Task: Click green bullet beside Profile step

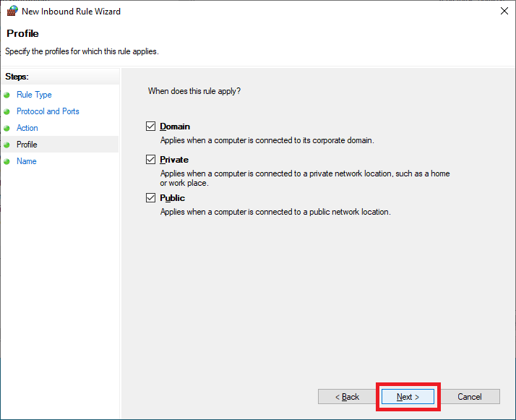Action: [7, 145]
